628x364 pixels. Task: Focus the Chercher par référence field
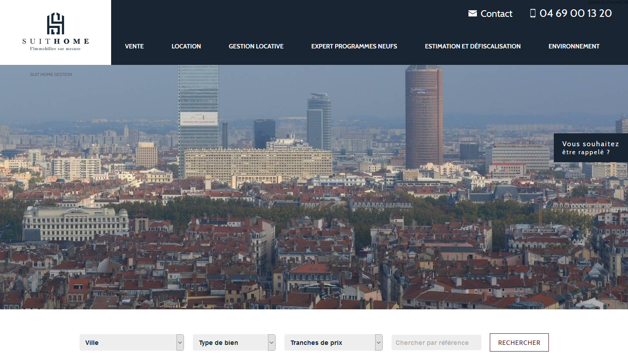click(x=436, y=343)
